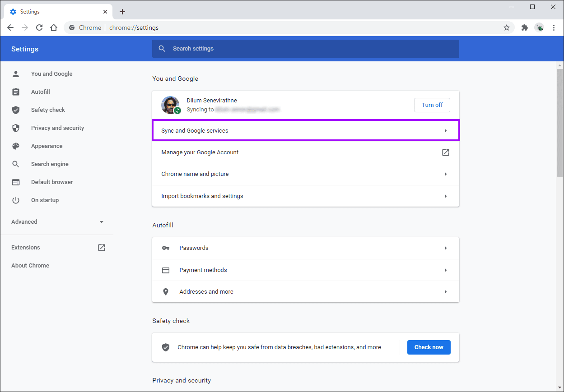Screen dimensions: 564x392
Task: Click the magnifier icon for Search engine
Action: point(16,164)
